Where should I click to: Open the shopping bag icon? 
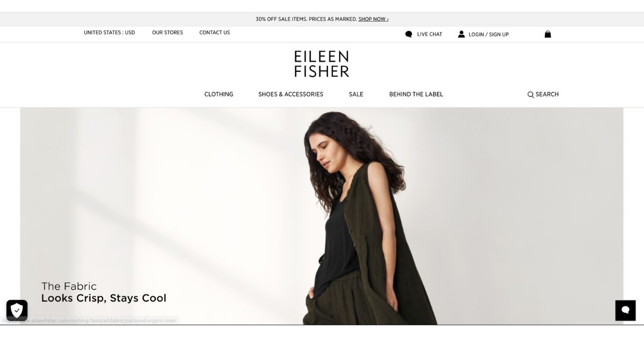[547, 34]
